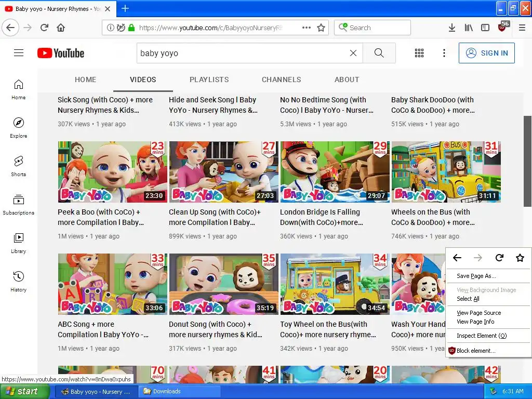The width and height of the screenshot is (532, 399).
Task: Open the Windows Start button
Action: pyautogui.click(x=25, y=391)
